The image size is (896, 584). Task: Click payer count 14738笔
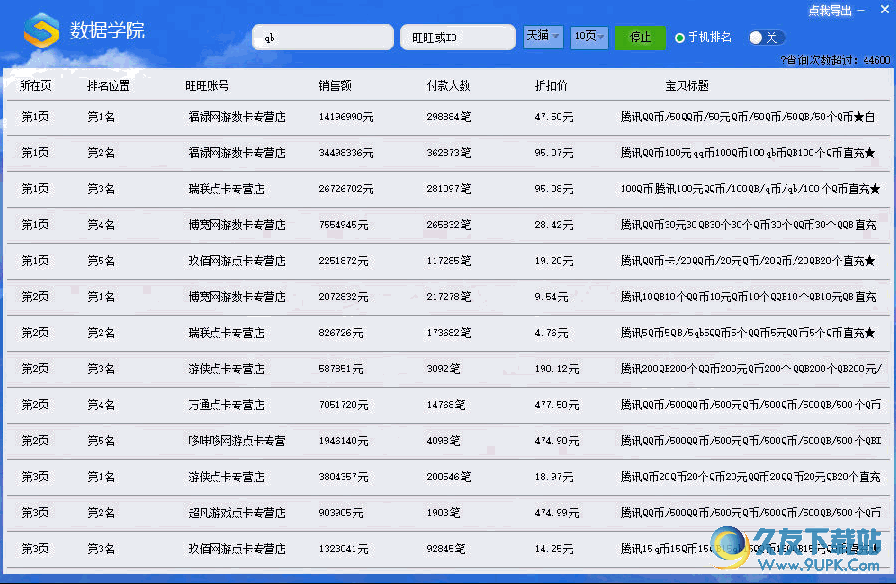pos(446,405)
